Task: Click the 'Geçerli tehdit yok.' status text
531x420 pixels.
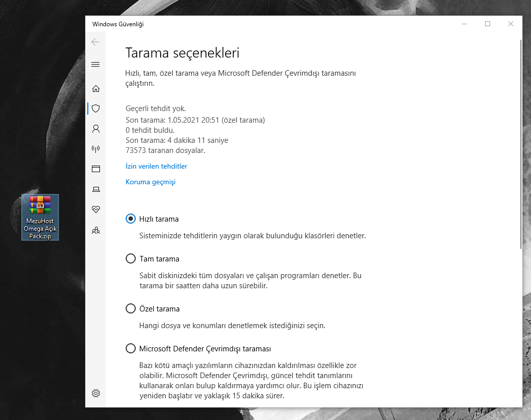Action: tap(156, 109)
